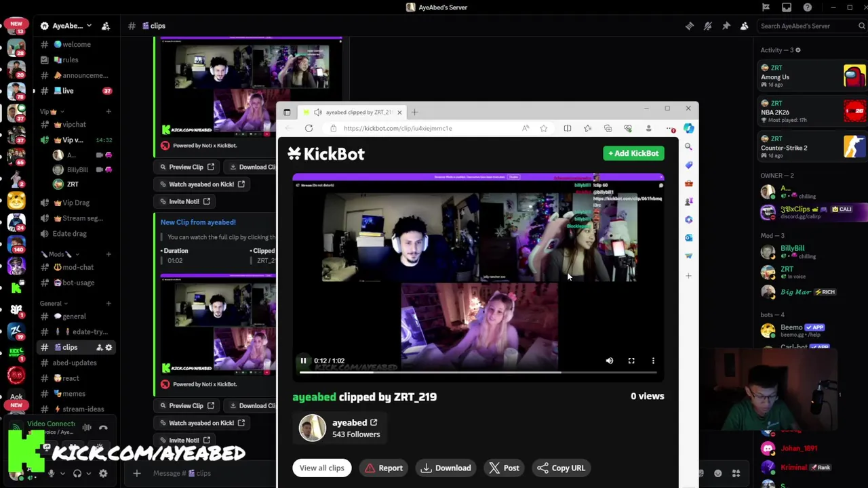The height and width of the screenshot is (488, 868).
Task: Toggle the Discord microphone mute
Action: [x=51, y=474]
